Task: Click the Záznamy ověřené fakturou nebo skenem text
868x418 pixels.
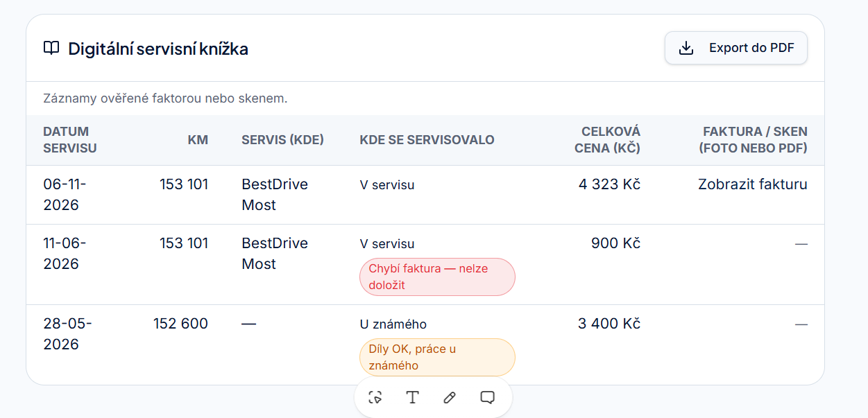Action: click(165, 98)
